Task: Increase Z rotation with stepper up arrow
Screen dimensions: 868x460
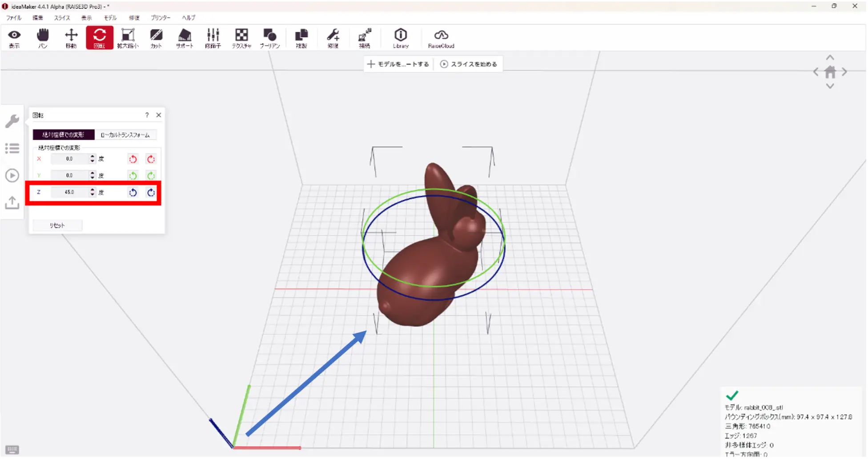Action: [x=92, y=189]
